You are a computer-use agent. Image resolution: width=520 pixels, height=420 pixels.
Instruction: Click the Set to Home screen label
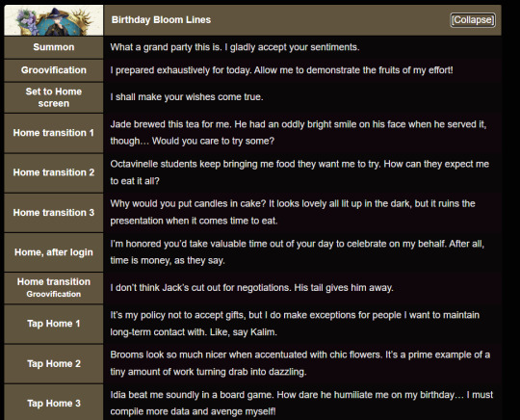(x=54, y=97)
